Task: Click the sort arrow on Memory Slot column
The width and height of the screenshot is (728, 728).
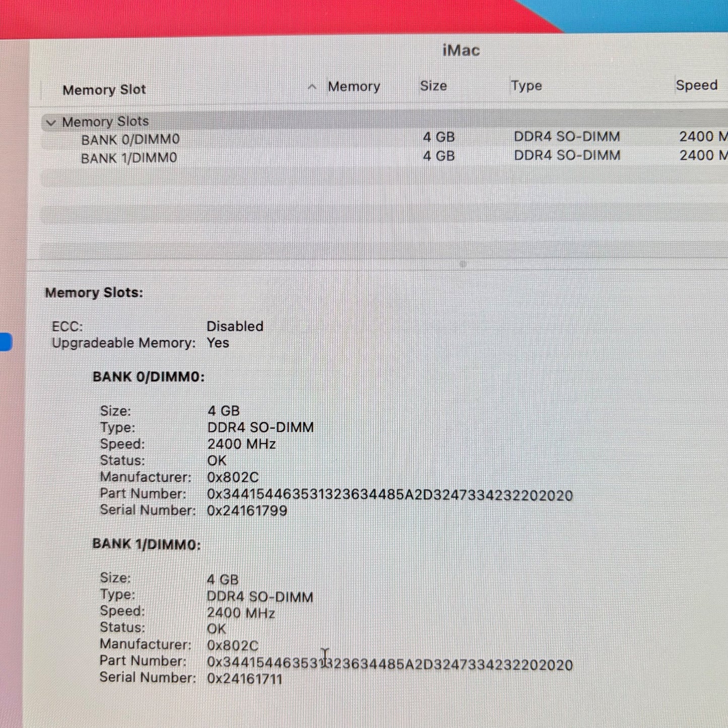Action: (x=312, y=87)
